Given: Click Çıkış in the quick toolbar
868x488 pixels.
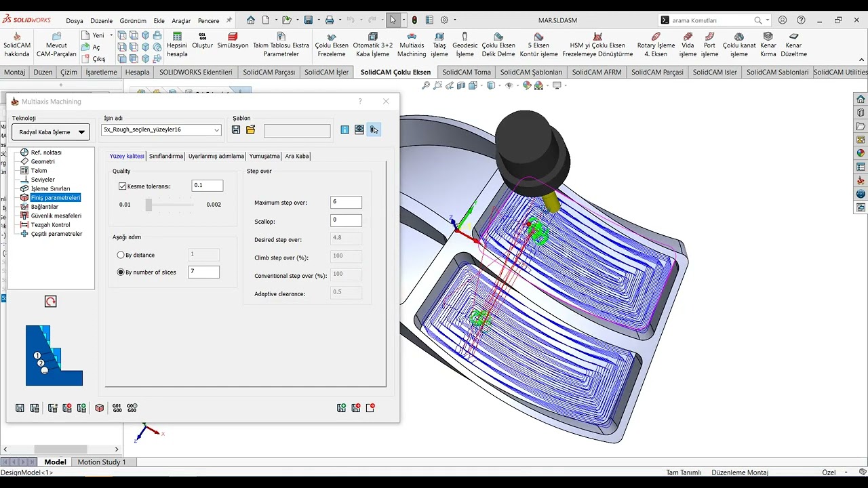Looking at the screenshot, I should (x=93, y=59).
